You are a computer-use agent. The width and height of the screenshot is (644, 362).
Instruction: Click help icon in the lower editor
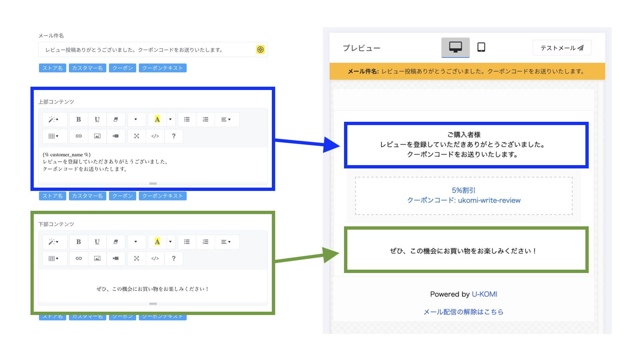[x=173, y=258]
